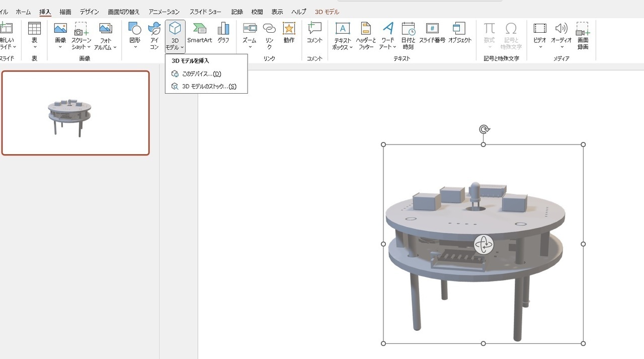This screenshot has width=644, height=359.
Task: Insert a テキストボックス
Action: pyautogui.click(x=343, y=36)
